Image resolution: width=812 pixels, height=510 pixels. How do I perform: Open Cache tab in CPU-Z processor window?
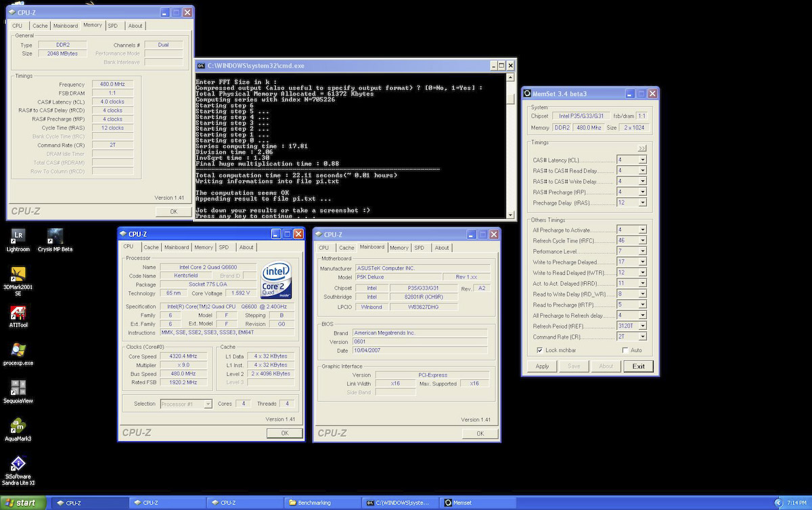click(151, 247)
